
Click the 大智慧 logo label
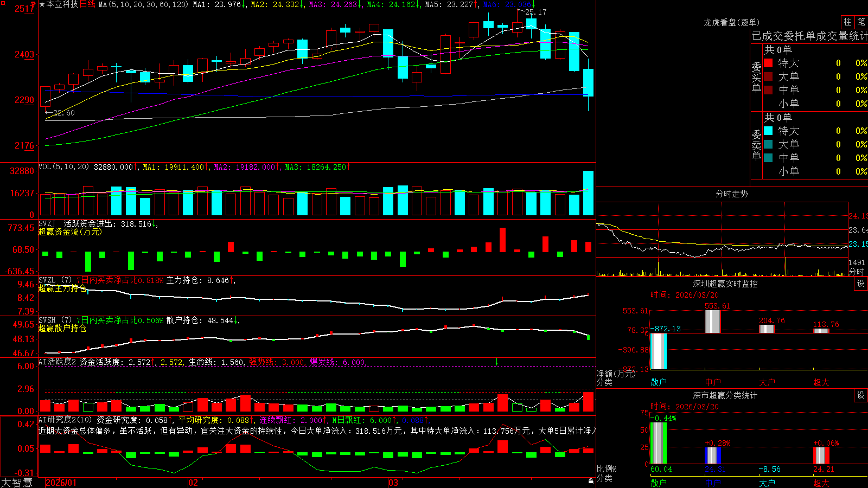[17, 483]
